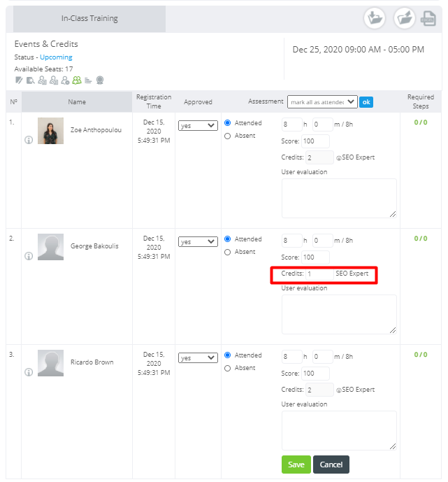This screenshot has height=482, width=448.
Task: Click the export folder icon with up arrow
Action: (x=404, y=19)
